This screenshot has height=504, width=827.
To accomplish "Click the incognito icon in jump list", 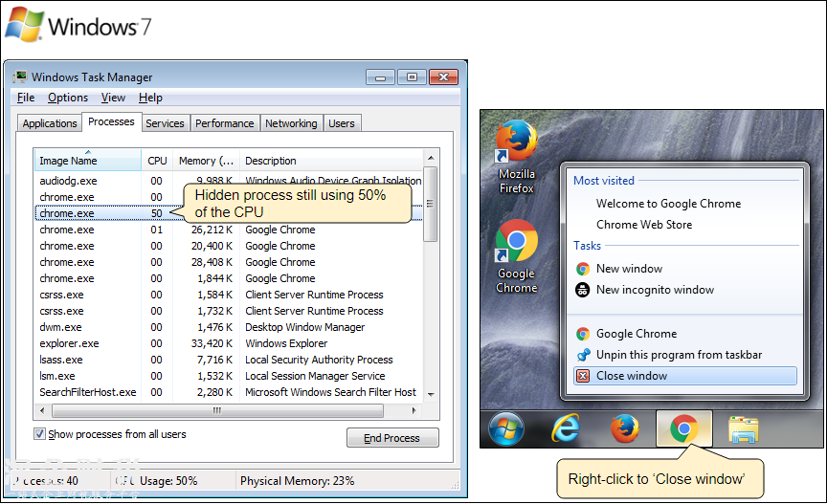I will [x=583, y=290].
